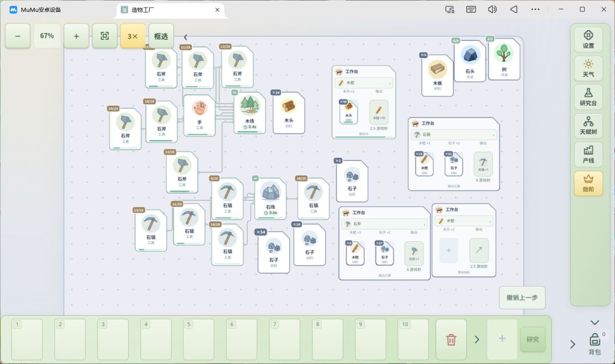The height and width of the screenshot is (364, 615).
Task: Switch to the 造物工厂 tab
Action: point(170,10)
